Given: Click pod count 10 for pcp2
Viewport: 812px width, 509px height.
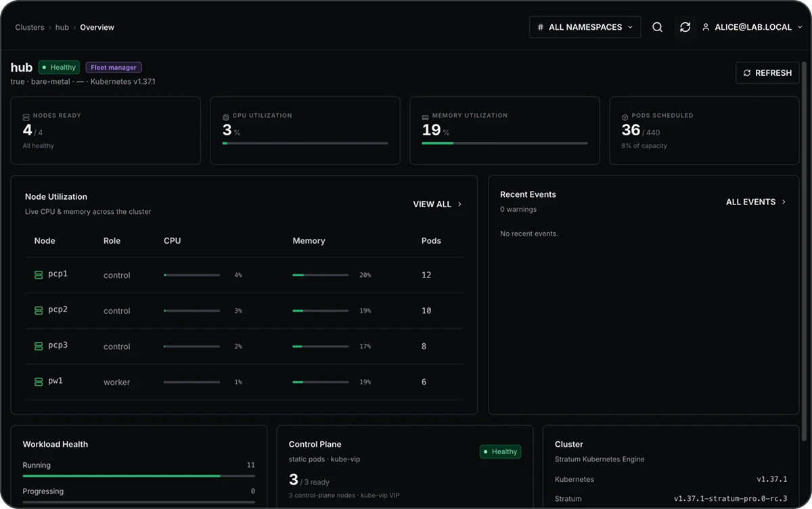Looking at the screenshot, I should 426,311.
